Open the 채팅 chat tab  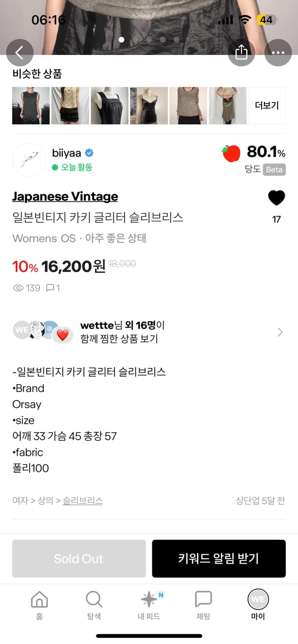pos(203,605)
